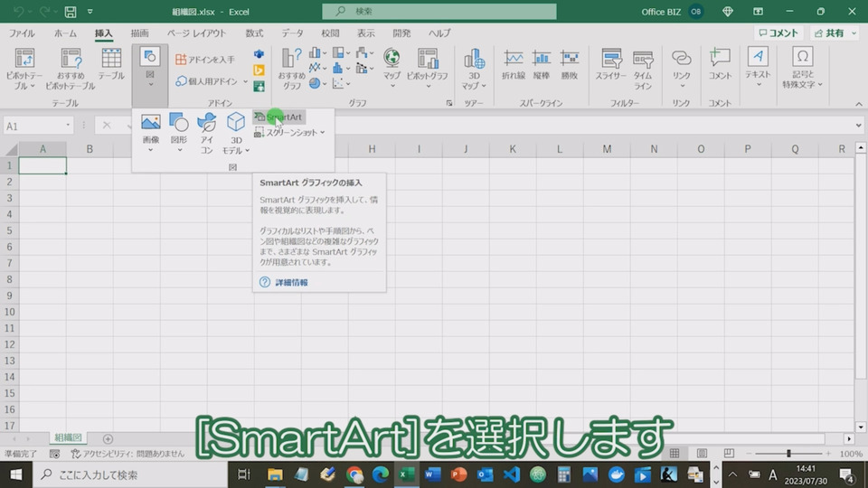Image resolution: width=868 pixels, height=488 pixels.
Task: Open おすすめグラフ Recommended Charts
Action: pos(292,69)
